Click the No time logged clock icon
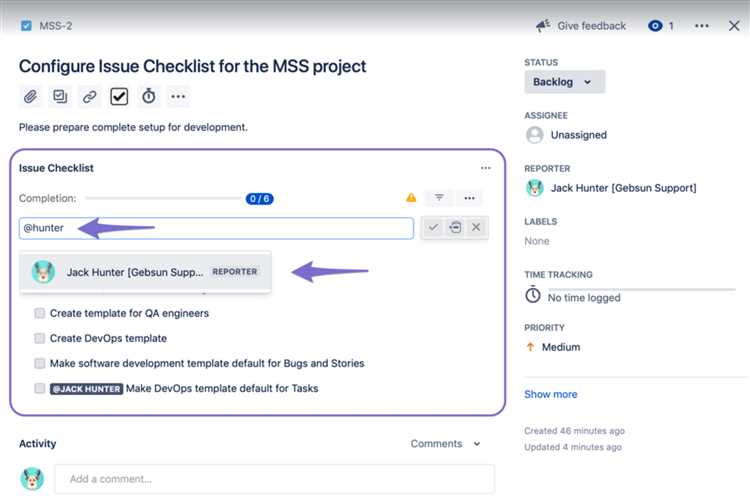The height and width of the screenshot is (502, 750). coord(533,295)
